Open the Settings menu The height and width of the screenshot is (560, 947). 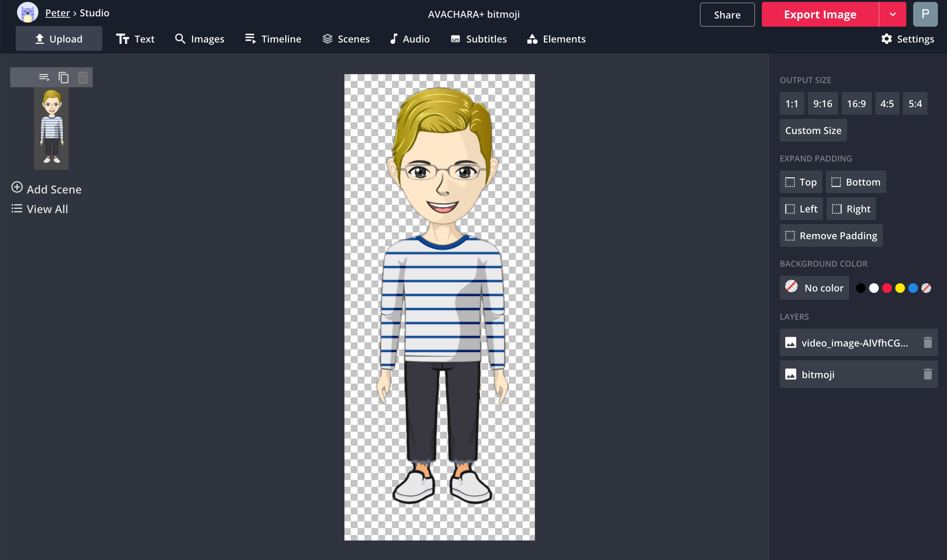907,39
